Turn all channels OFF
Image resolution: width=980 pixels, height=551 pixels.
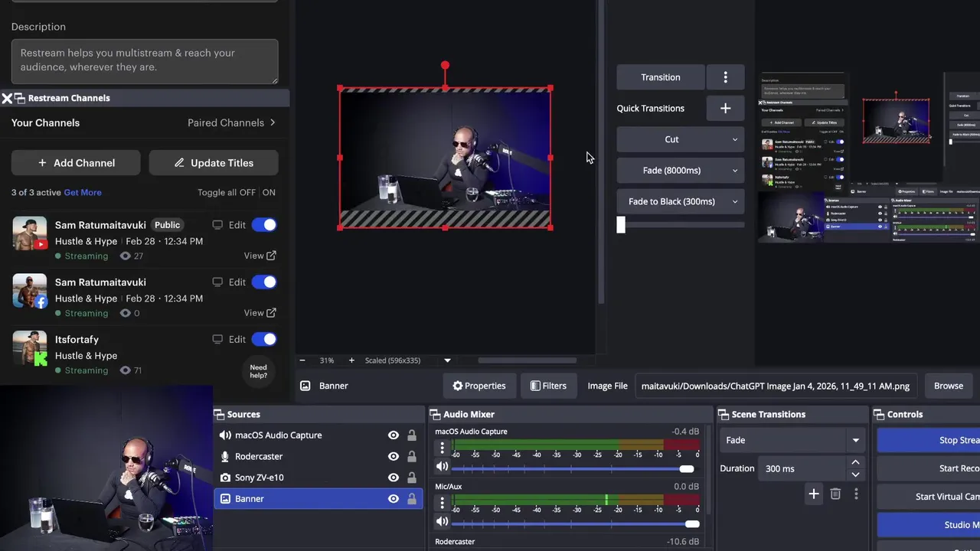pos(247,193)
